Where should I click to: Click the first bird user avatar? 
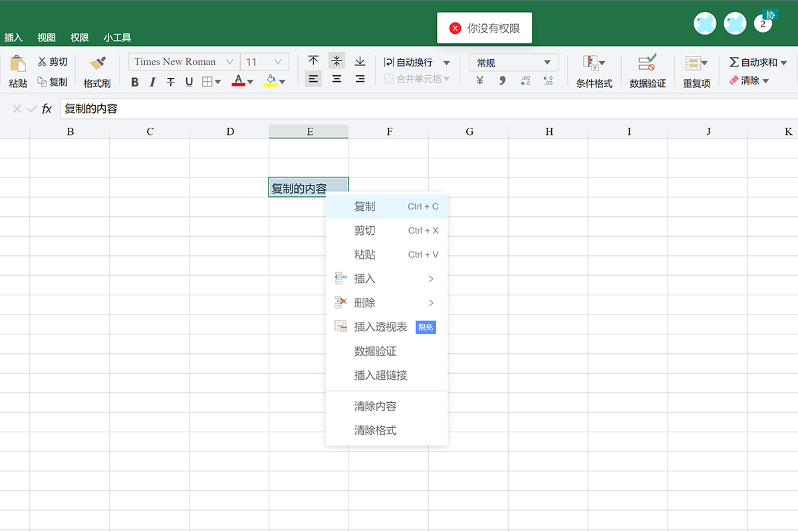point(705,24)
